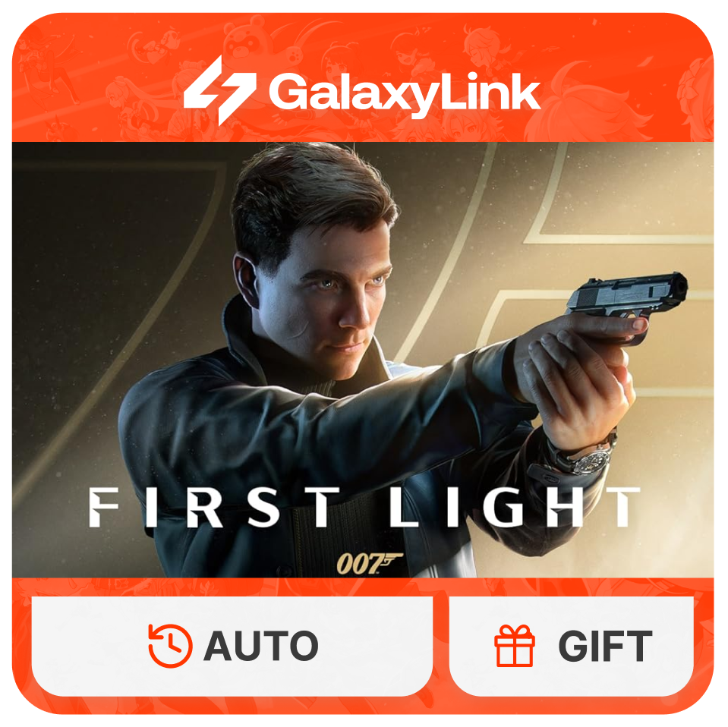Click the GalaxyLink lightning logo icon

coord(219,90)
